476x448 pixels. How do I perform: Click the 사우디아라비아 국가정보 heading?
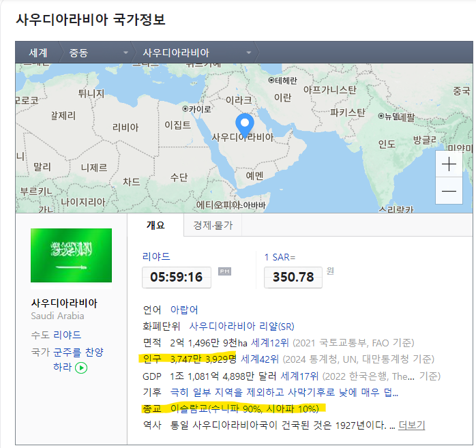tap(91, 20)
